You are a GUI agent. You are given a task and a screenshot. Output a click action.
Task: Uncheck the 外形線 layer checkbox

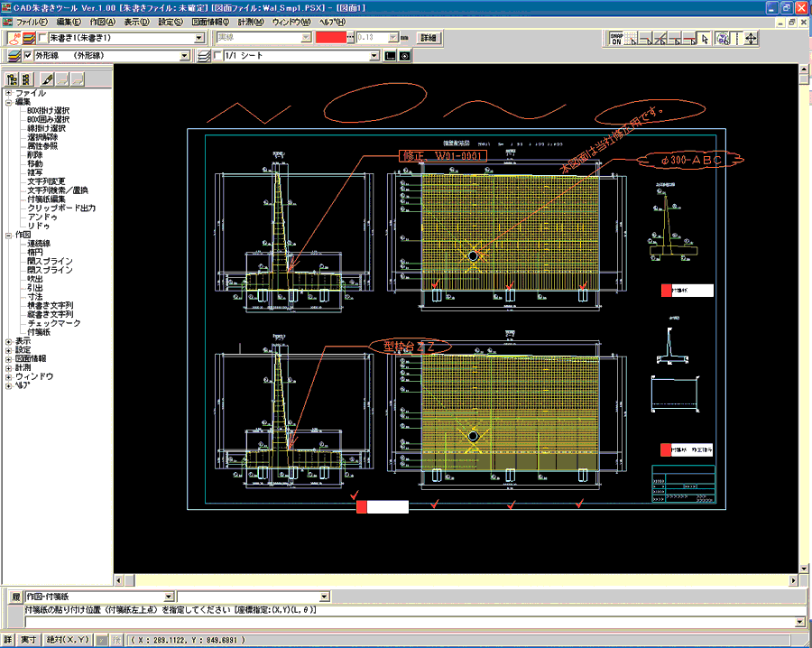(28, 56)
